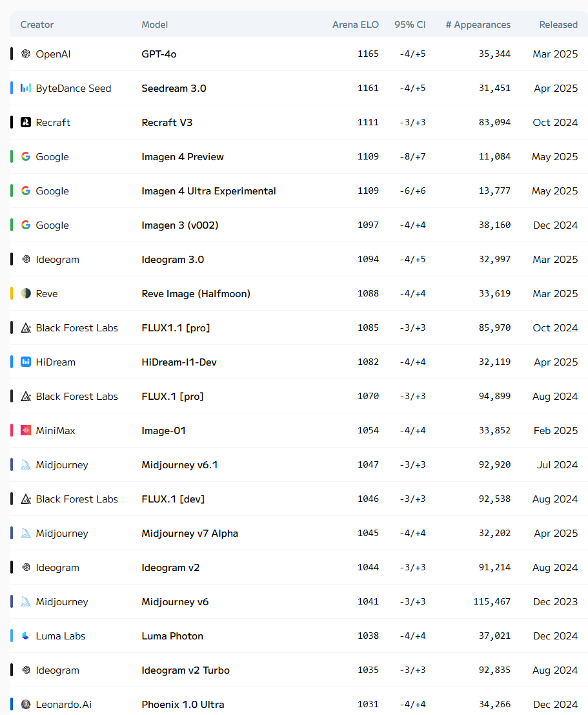
Task: Click the Feb 2025 release date
Action: point(556,430)
